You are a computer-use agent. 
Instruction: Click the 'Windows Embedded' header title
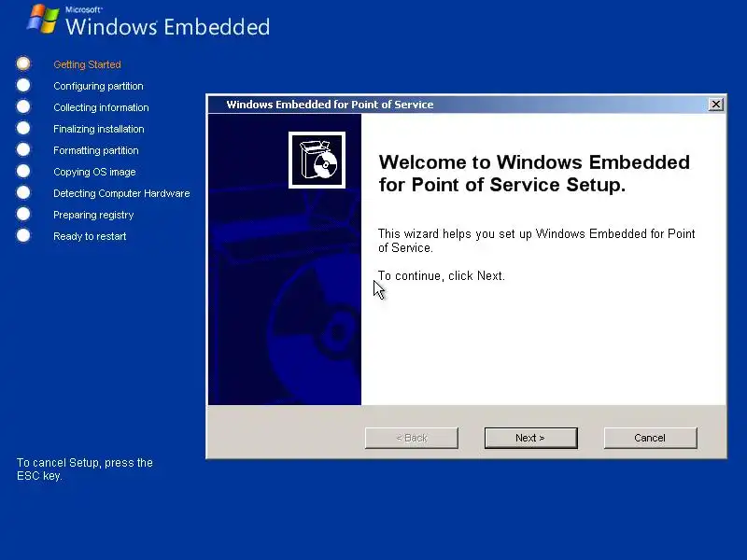click(x=168, y=26)
